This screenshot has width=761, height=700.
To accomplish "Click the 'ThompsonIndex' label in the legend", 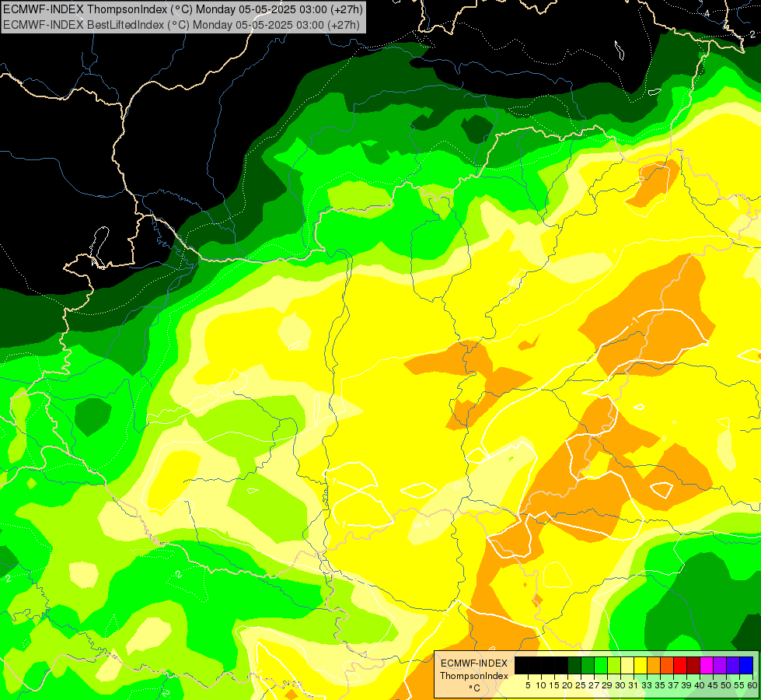I will click(x=474, y=676).
